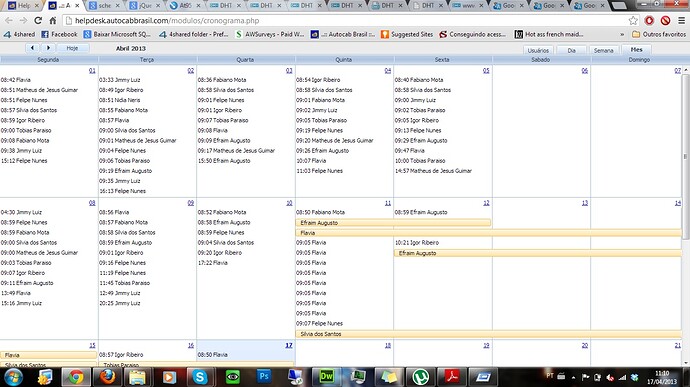Reload the page in Chrome

click(x=38, y=21)
